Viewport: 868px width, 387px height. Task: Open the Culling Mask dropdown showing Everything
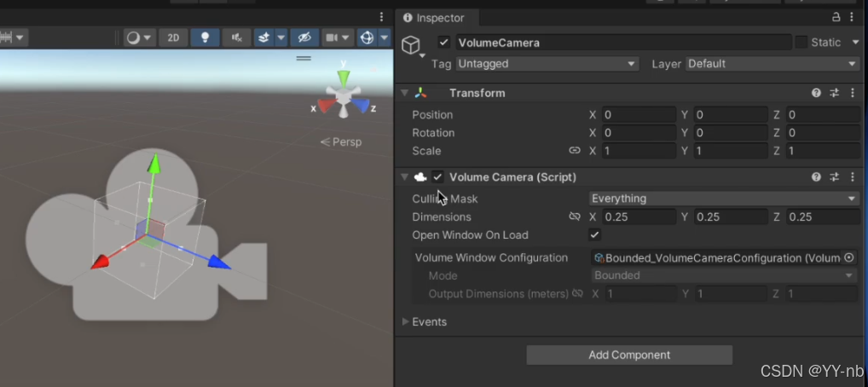[724, 199]
